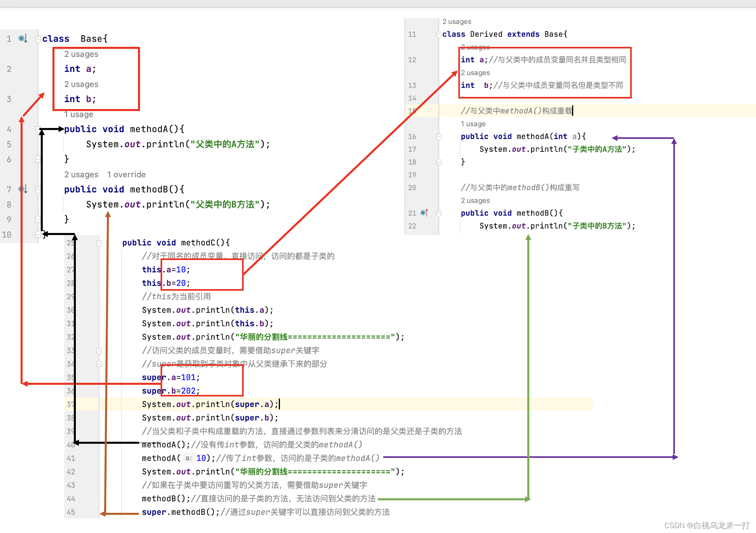Image resolution: width=756 pixels, height=533 pixels.
Task: Click the extends keyword
Action: tap(523, 34)
